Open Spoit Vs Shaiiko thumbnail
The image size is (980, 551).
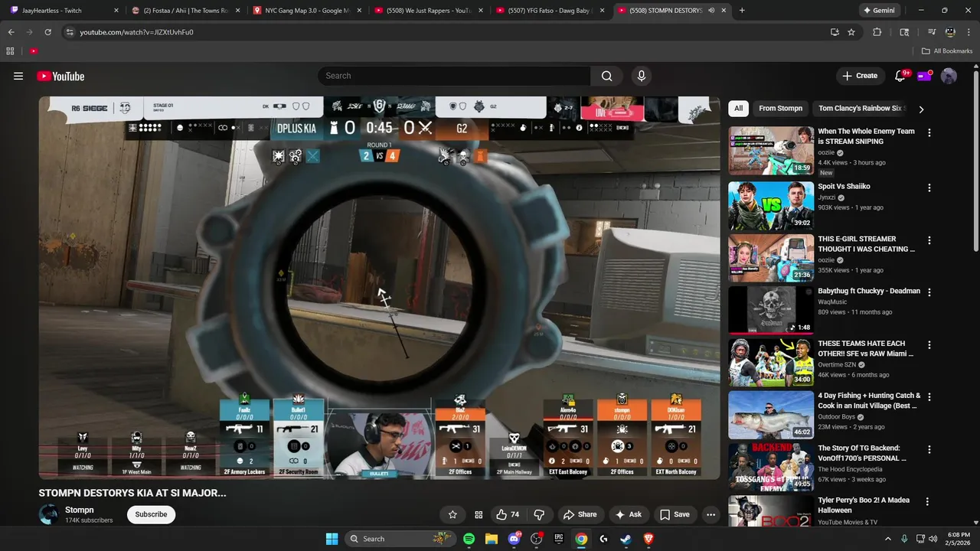coord(771,205)
